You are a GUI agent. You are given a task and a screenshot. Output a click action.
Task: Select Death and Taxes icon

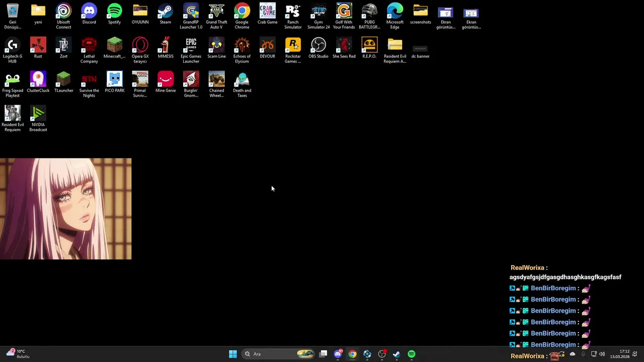click(242, 84)
